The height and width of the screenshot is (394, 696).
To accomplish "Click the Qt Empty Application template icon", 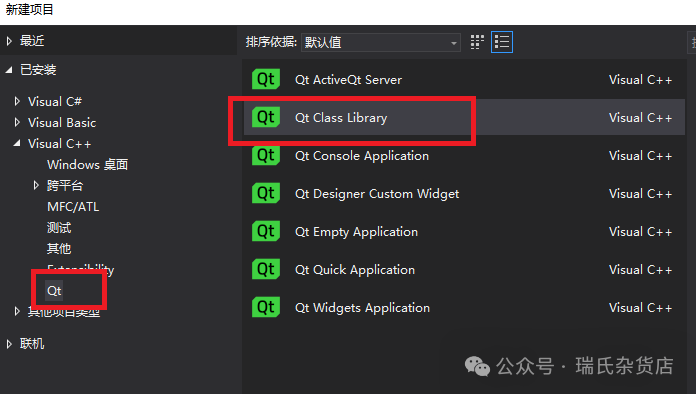I will point(266,231).
